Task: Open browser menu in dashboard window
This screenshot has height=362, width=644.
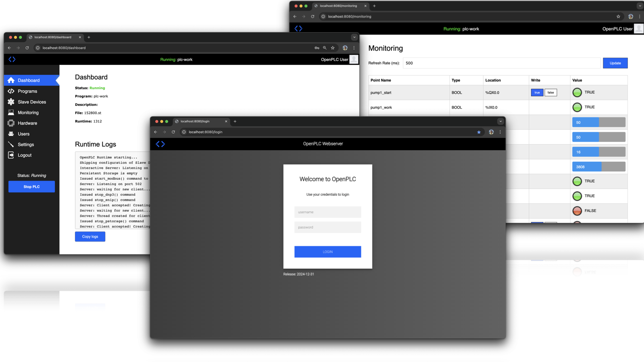Action: [x=354, y=48]
